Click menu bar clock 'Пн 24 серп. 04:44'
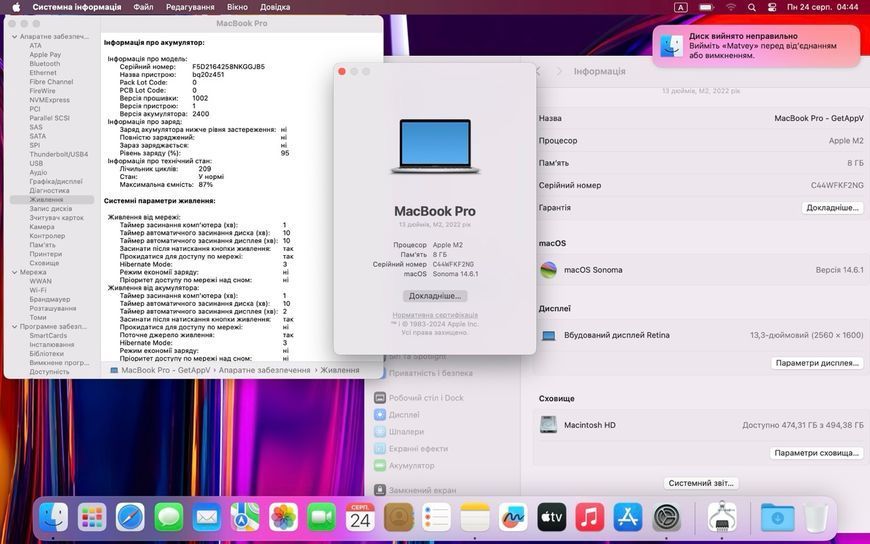 pyautogui.click(x=823, y=7)
